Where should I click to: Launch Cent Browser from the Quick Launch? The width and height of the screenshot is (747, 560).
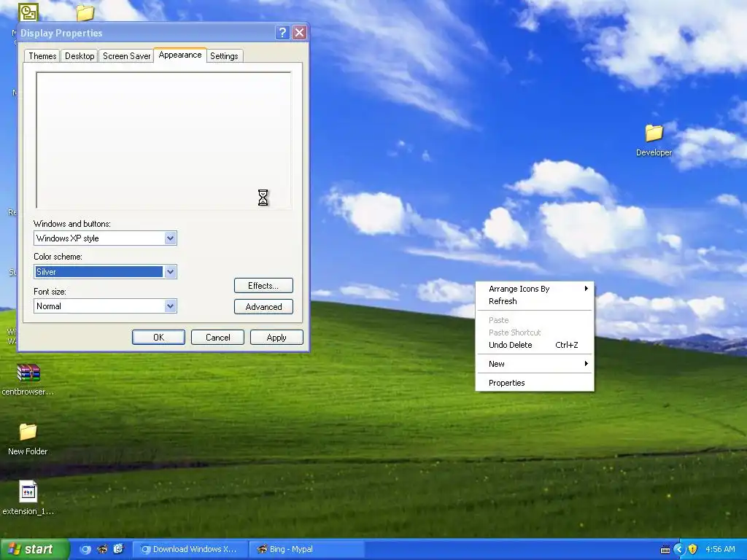(x=86, y=549)
